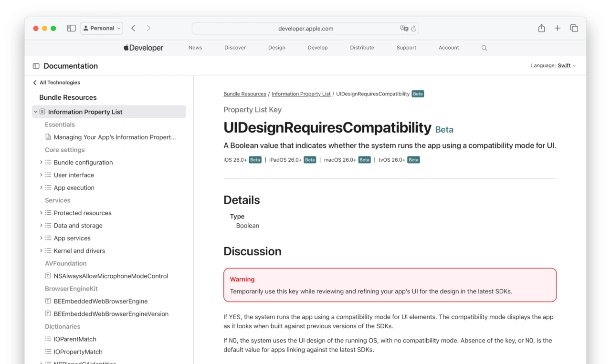611x364 pixels.
Task: Toggle the Documentation navigator sidebar icon
Action: (36, 66)
